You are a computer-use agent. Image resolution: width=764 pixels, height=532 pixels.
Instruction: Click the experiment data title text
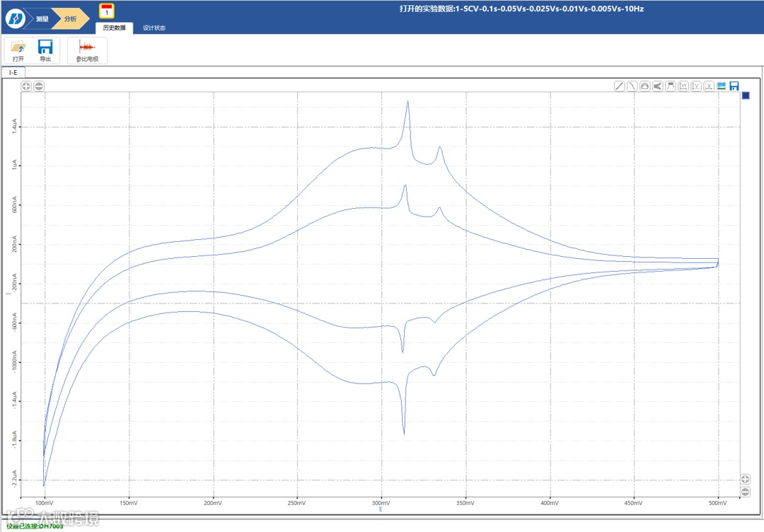pyautogui.click(x=521, y=8)
